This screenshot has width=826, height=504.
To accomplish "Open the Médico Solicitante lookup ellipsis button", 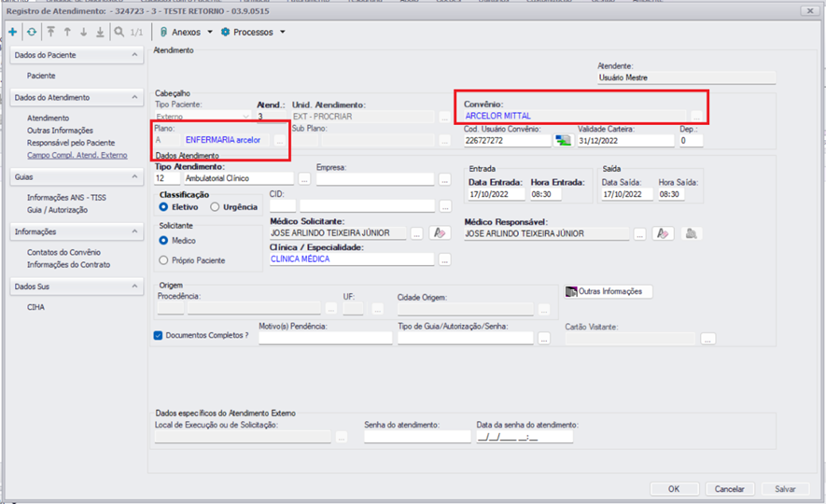I will click(x=416, y=233).
